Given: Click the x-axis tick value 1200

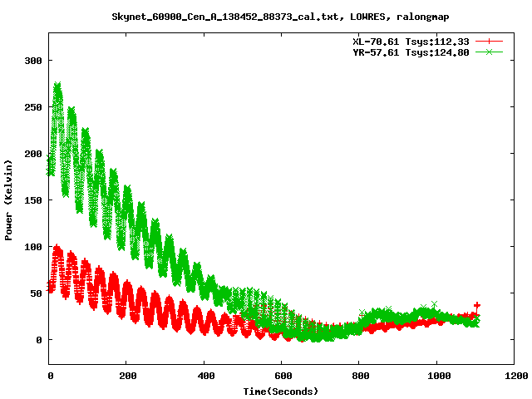Looking at the screenshot, I should click(x=516, y=376).
